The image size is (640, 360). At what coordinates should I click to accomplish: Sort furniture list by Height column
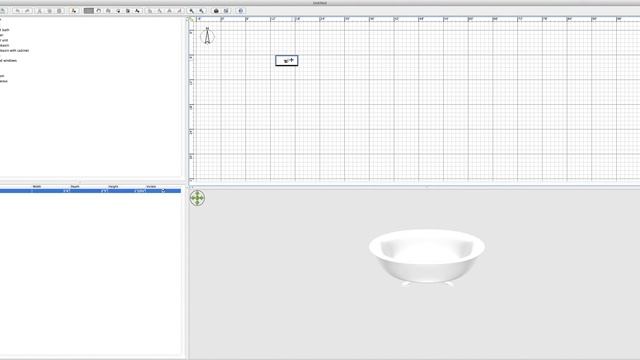click(113, 187)
